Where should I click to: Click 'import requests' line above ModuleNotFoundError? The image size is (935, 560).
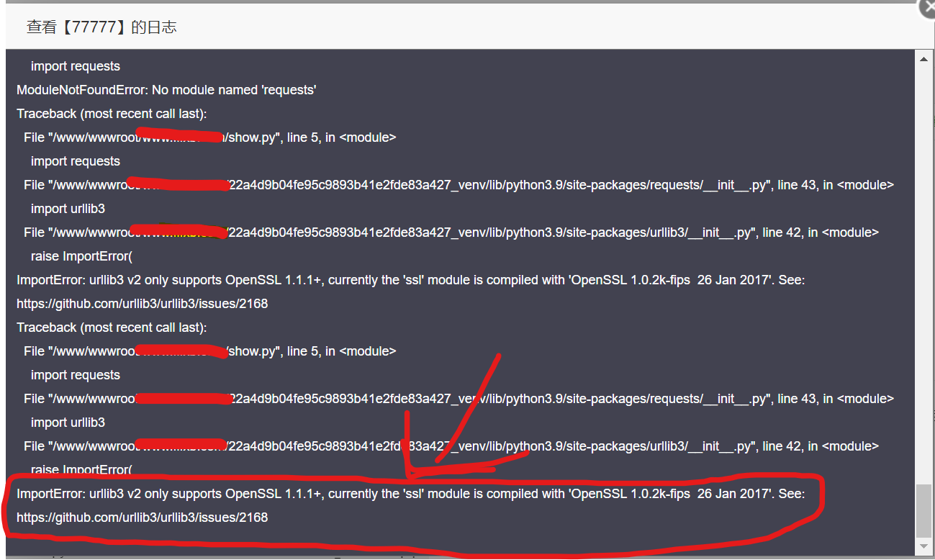click(x=76, y=66)
